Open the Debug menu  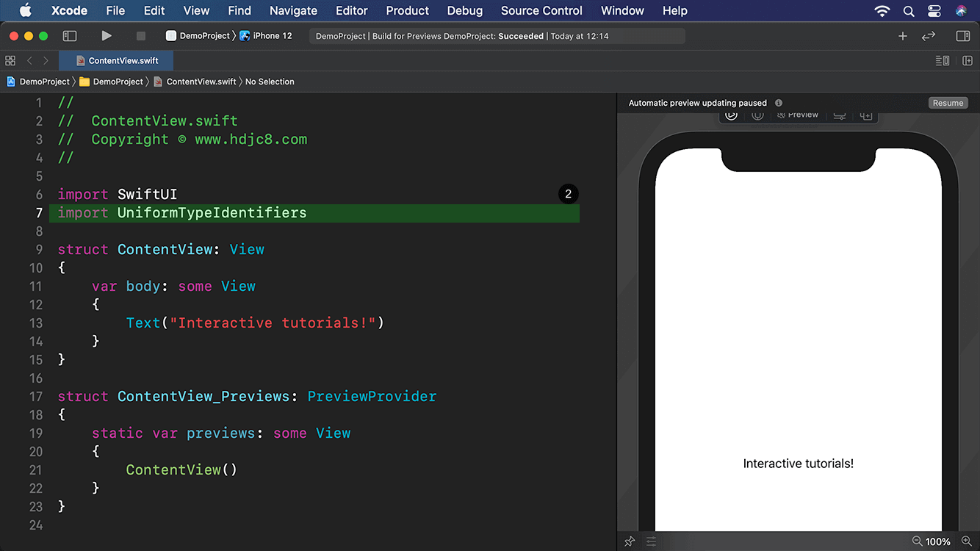point(465,10)
